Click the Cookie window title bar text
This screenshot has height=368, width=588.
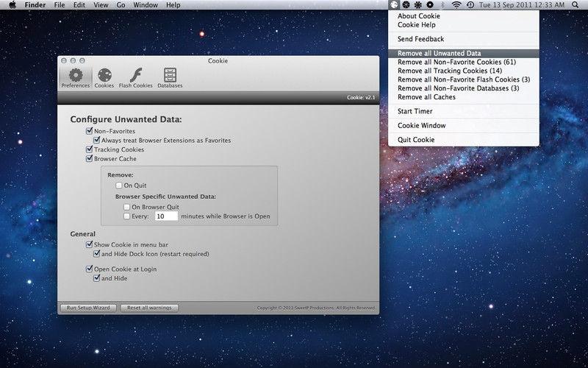coord(218,61)
